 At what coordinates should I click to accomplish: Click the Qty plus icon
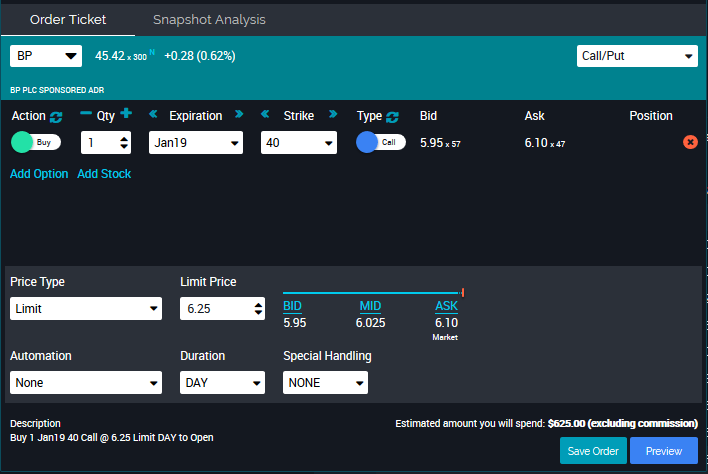[126, 115]
